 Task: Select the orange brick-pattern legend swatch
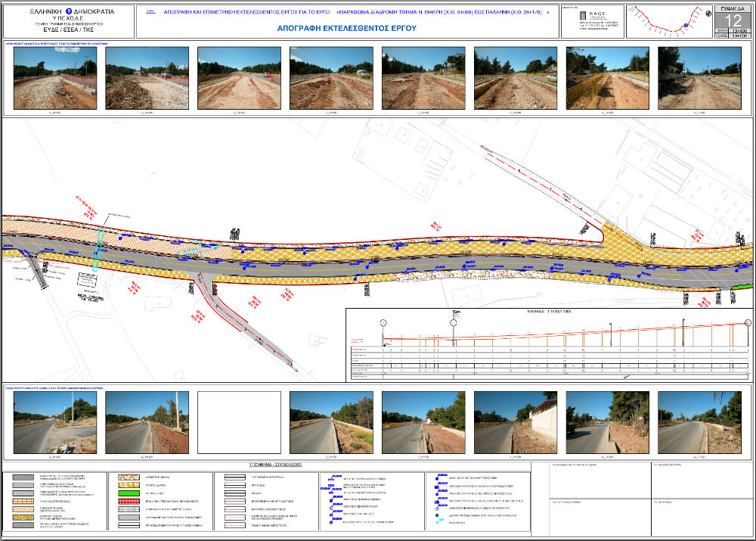coord(23,502)
